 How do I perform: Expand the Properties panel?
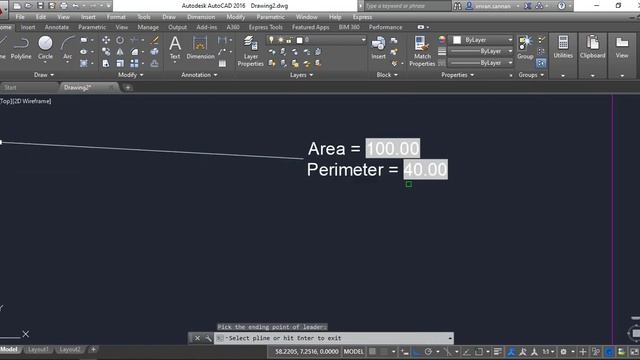(x=458, y=75)
